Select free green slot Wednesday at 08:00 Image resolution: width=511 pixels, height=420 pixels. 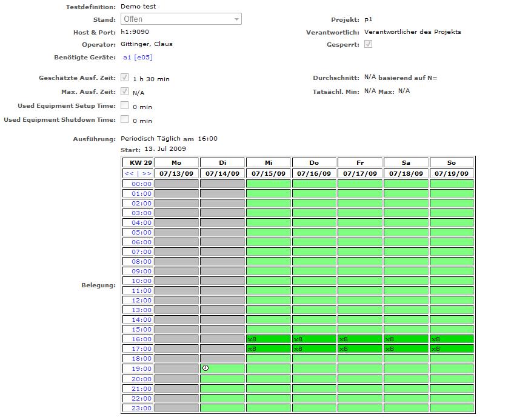tap(269, 261)
